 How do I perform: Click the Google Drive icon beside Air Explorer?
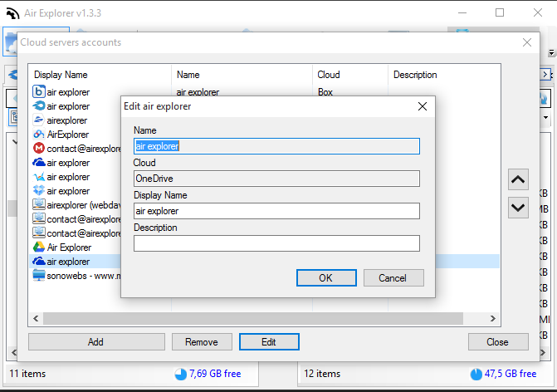click(x=39, y=247)
